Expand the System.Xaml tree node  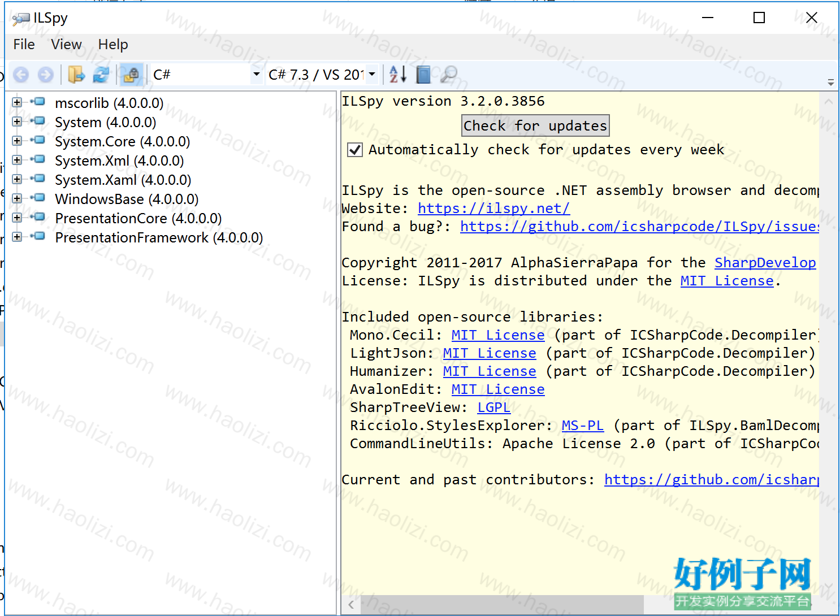tap(17, 179)
